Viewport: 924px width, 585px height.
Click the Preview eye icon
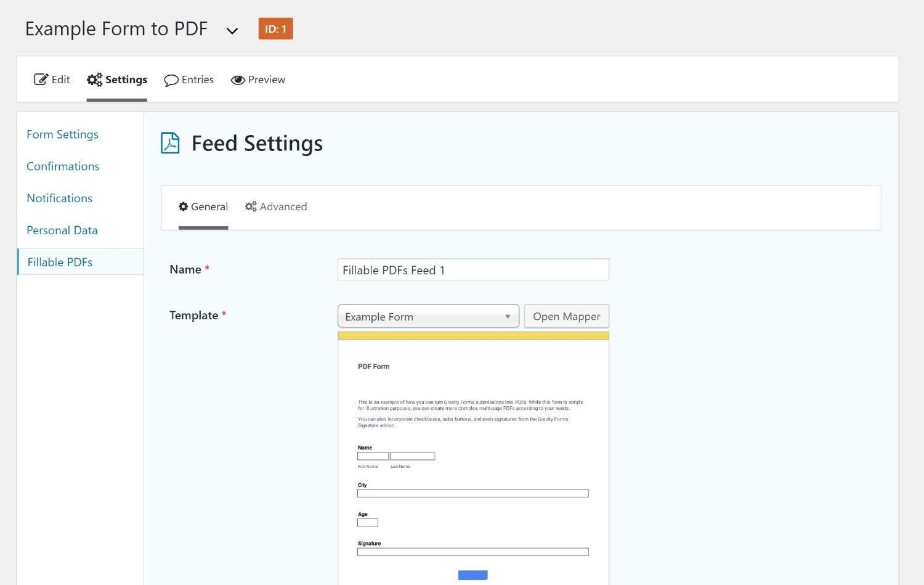pyautogui.click(x=238, y=80)
